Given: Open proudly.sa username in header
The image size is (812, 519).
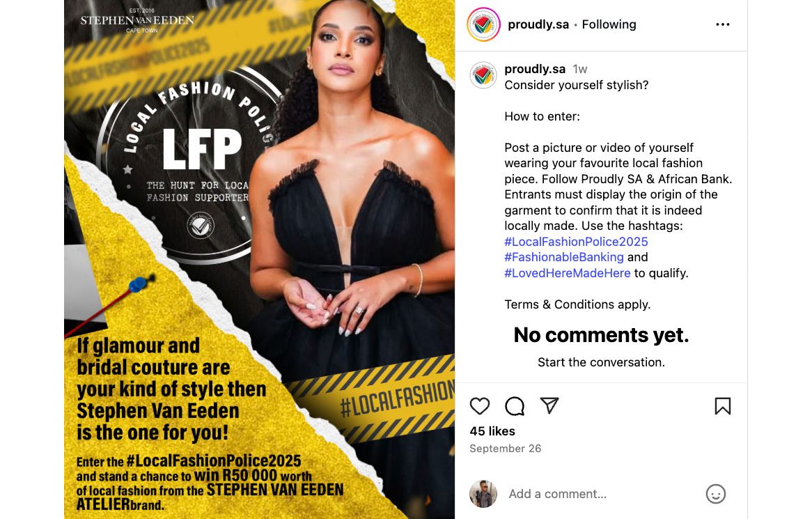Looking at the screenshot, I should click(538, 24).
